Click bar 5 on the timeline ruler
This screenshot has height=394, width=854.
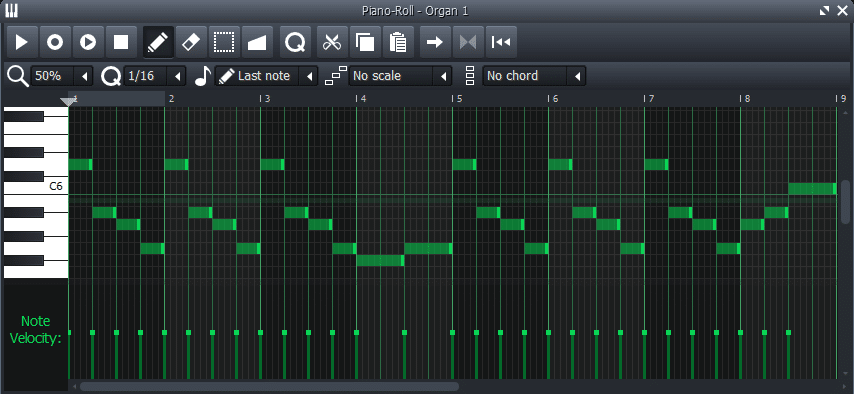pyautogui.click(x=458, y=99)
